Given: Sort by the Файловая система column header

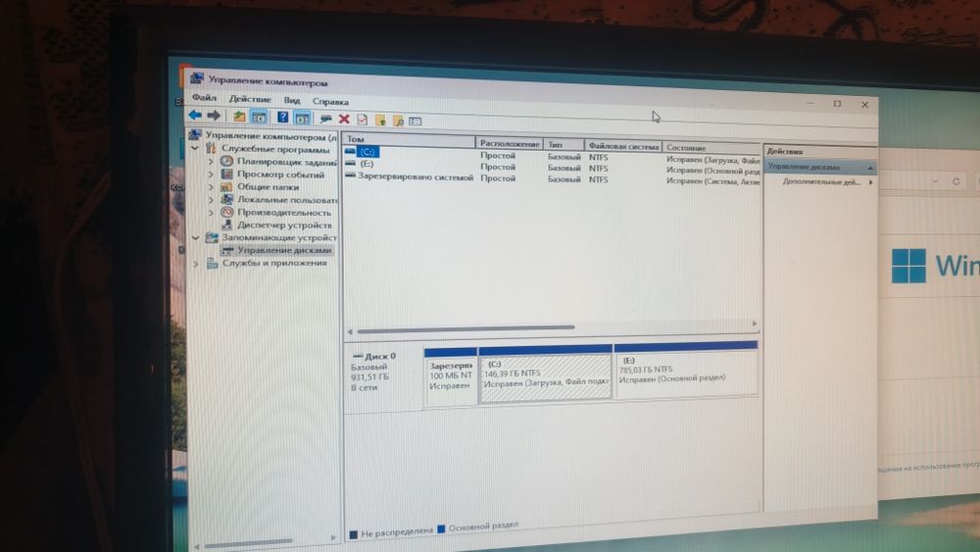Looking at the screenshot, I should click(623, 146).
